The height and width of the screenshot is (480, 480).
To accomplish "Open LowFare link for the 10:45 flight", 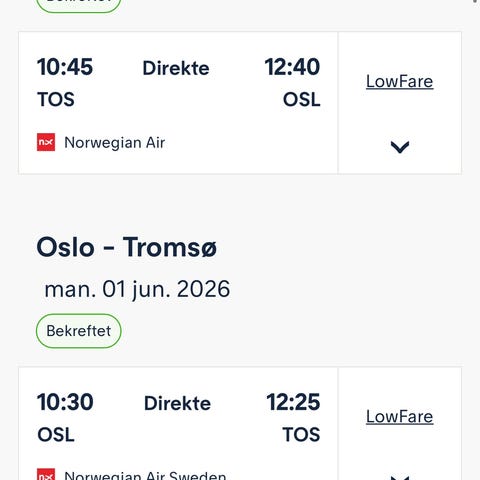I will (x=400, y=81).
